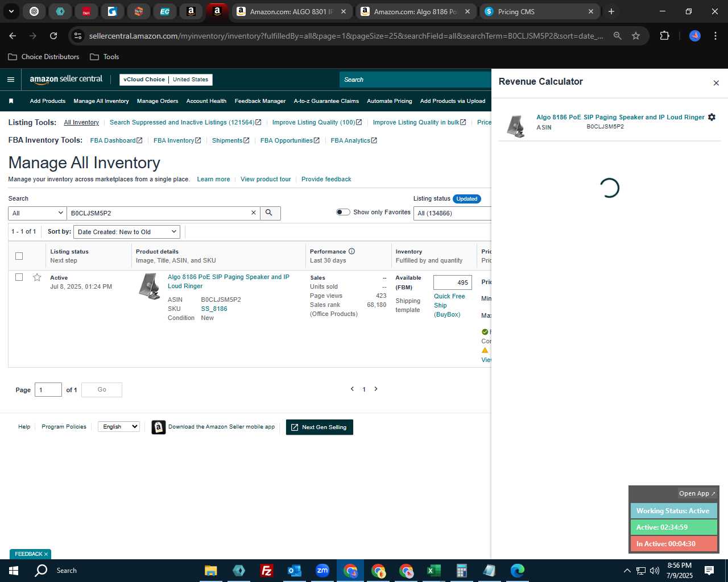
Task: Click Quick Free Ship (BuyBox) template link
Action: point(449,305)
